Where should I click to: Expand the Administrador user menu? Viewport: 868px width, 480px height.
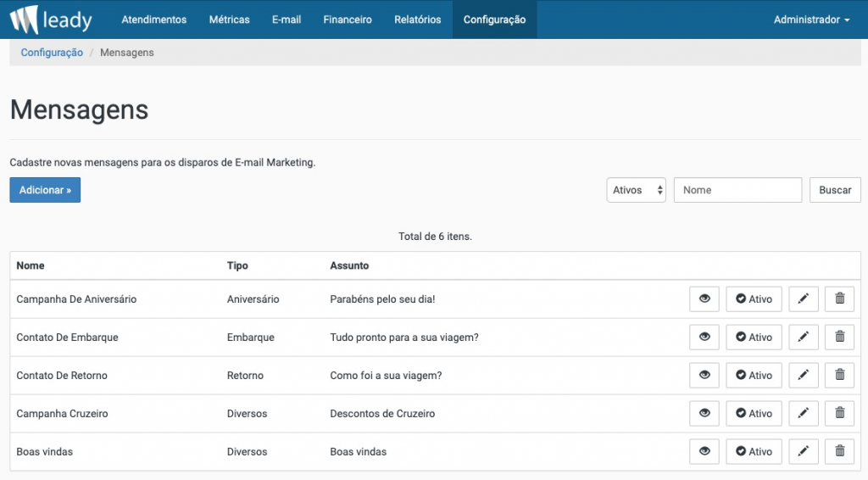point(811,20)
